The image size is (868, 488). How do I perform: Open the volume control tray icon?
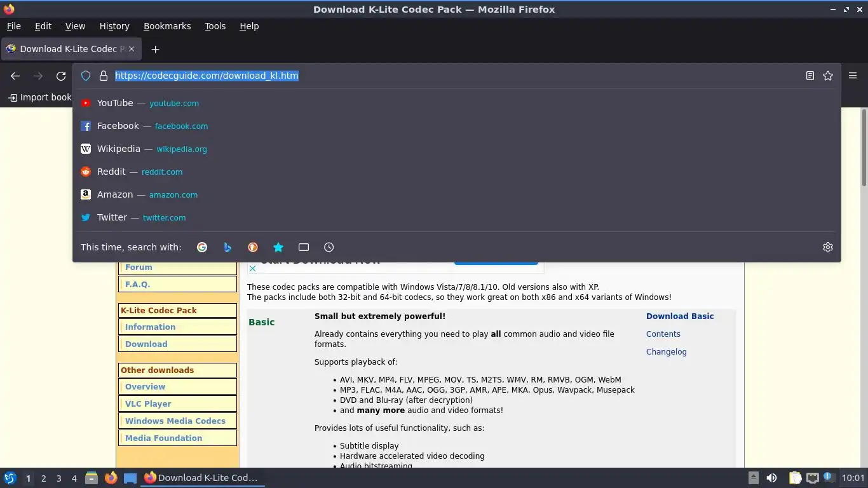[x=771, y=478]
